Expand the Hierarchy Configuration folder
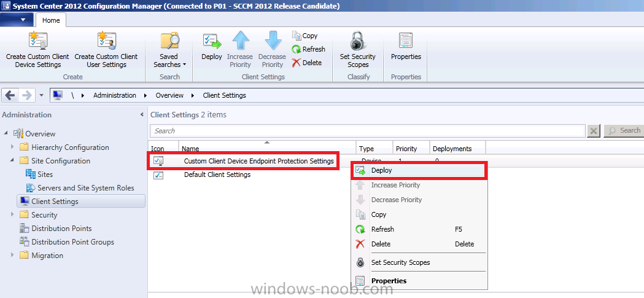The width and height of the screenshot is (644, 298). [13, 147]
